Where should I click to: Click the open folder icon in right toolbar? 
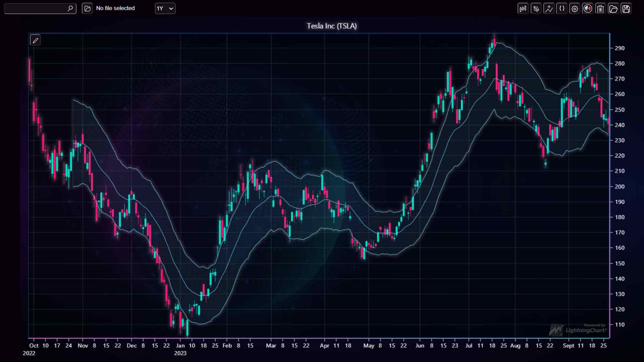point(613,9)
